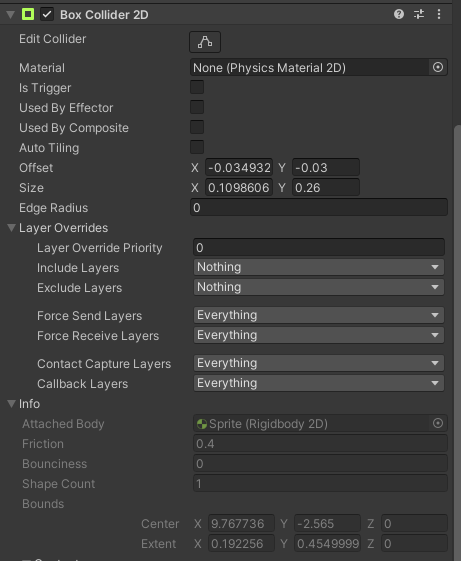Click the Sprite Rigidbody 2D reference icon

coord(202,424)
